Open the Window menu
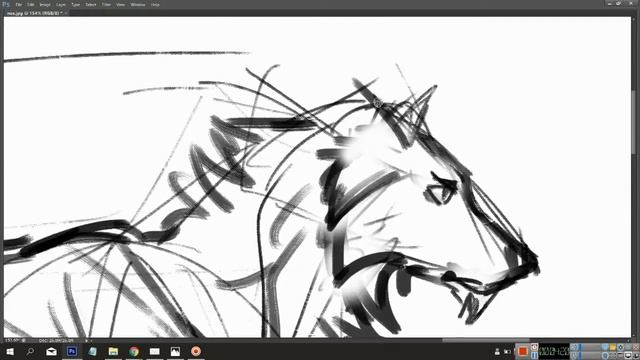Image resolution: width=640 pixels, height=360 pixels. (x=138, y=4)
